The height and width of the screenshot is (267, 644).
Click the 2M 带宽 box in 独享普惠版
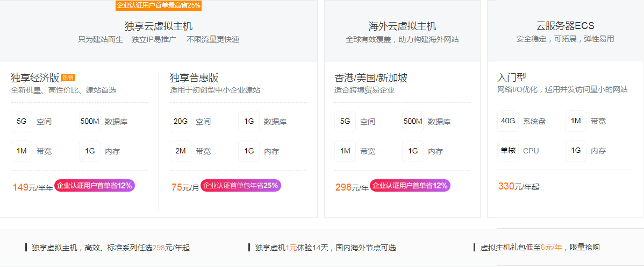(x=180, y=151)
